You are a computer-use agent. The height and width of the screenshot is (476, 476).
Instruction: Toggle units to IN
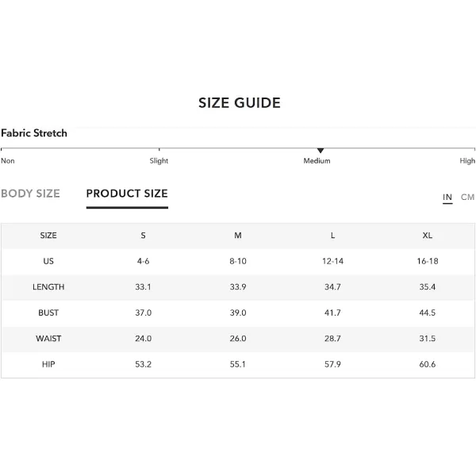point(447,198)
